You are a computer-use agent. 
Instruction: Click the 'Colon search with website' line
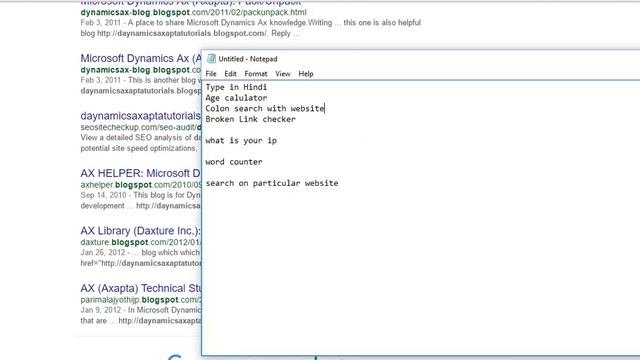click(265, 109)
